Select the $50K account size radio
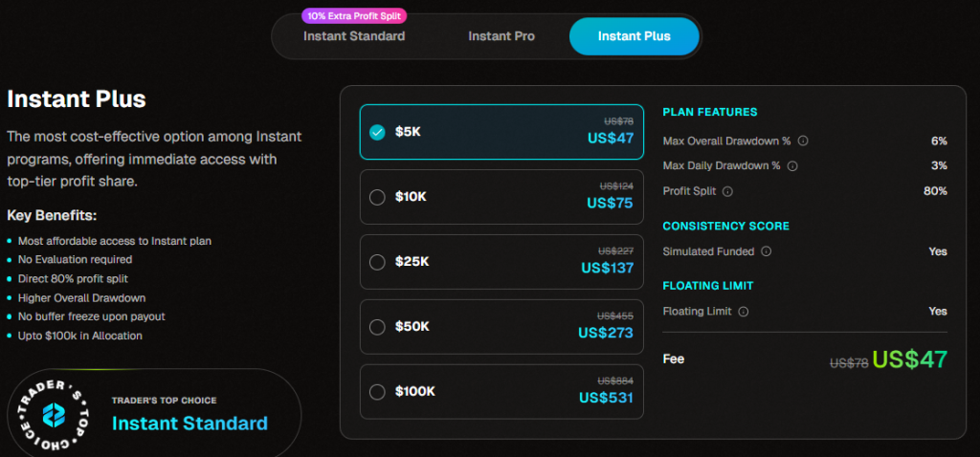980x457 pixels. click(377, 327)
